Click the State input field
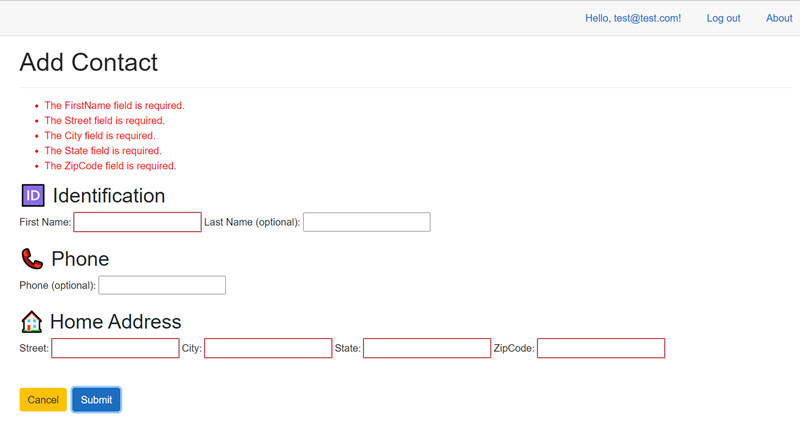The image size is (800, 422). click(x=426, y=348)
